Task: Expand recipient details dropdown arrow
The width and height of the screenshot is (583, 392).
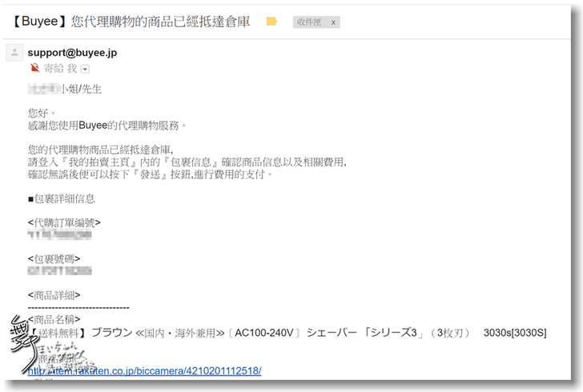Action: click(x=85, y=69)
